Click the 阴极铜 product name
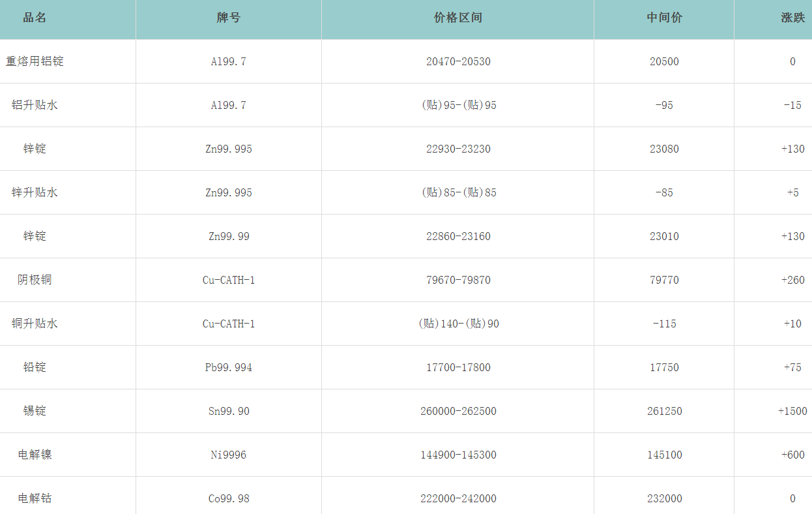Viewport: 812px width, 514px height. tap(35, 280)
